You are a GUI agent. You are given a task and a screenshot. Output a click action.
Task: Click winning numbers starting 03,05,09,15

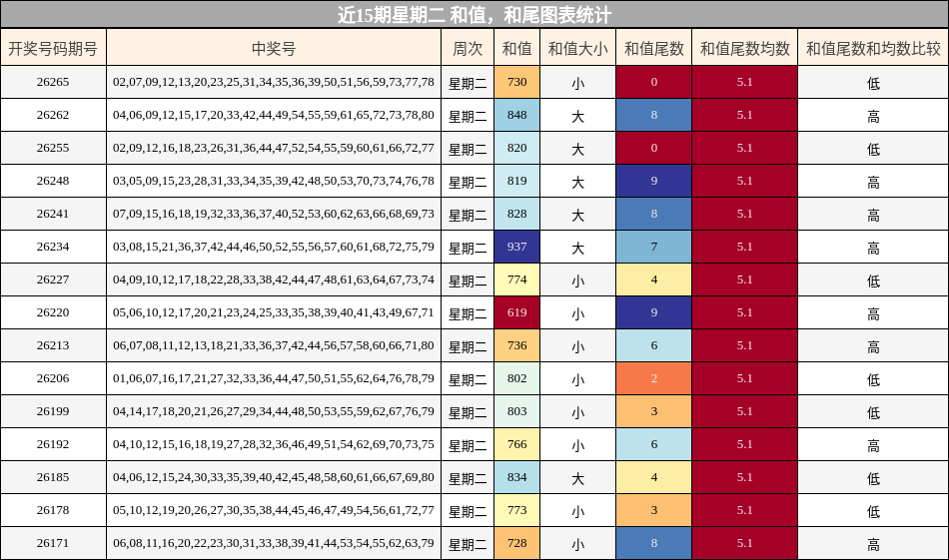[274, 181]
